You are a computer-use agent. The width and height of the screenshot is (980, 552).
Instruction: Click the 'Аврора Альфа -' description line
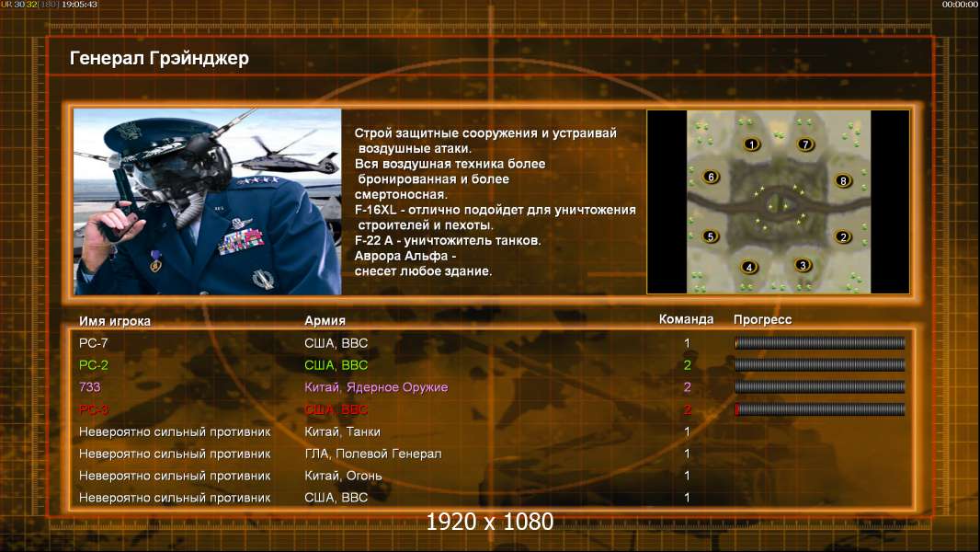point(405,257)
